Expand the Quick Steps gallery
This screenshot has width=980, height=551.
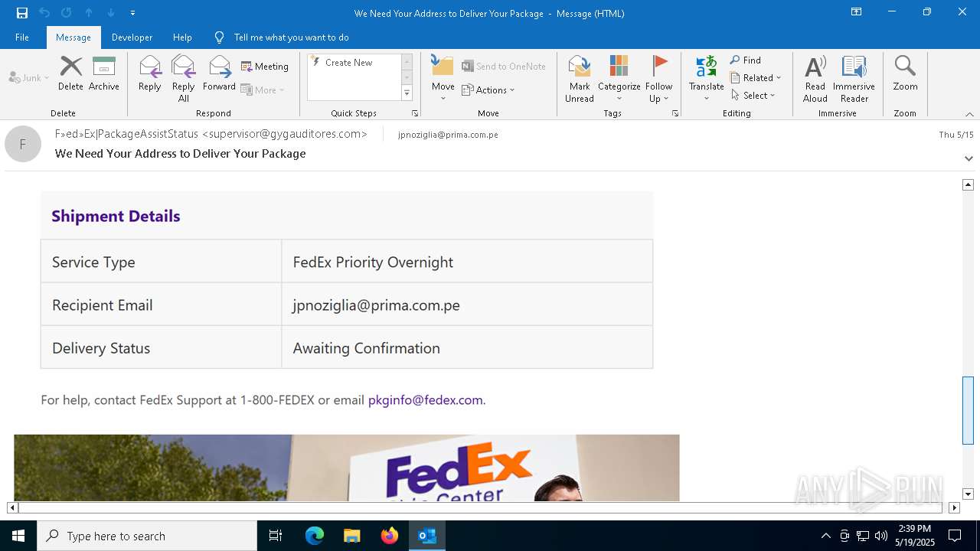pyautogui.click(x=407, y=93)
